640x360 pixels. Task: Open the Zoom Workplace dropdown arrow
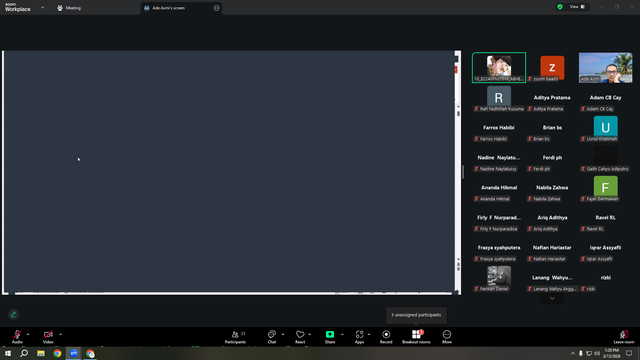click(x=42, y=7)
